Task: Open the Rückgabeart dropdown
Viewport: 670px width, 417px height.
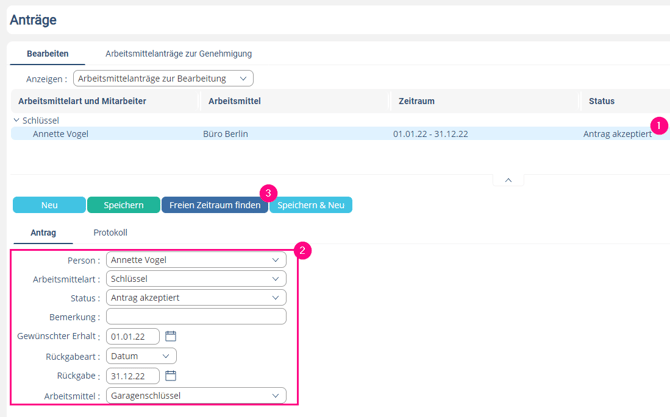Action: (x=141, y=356)
